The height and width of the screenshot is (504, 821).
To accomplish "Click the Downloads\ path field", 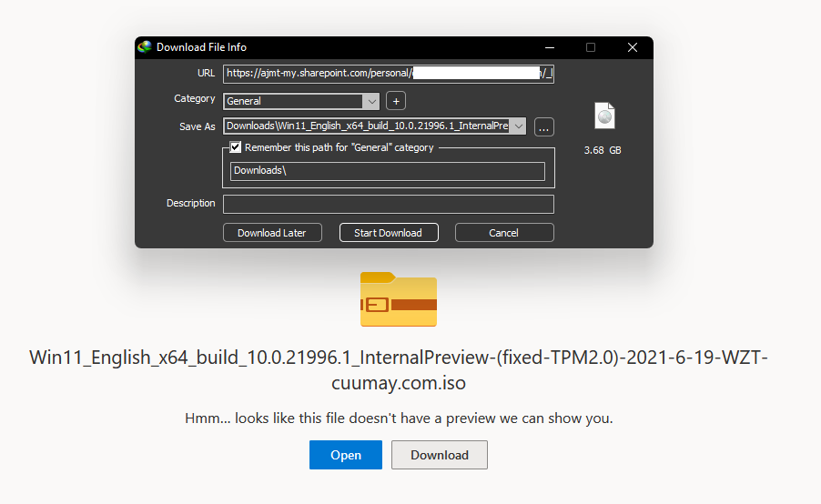I will click(388, 171).
